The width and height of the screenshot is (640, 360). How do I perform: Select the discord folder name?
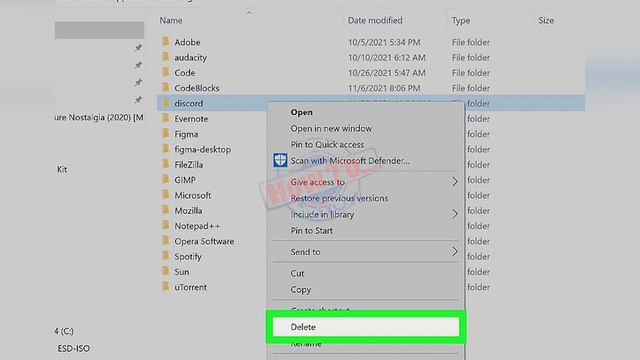(189, 104)
